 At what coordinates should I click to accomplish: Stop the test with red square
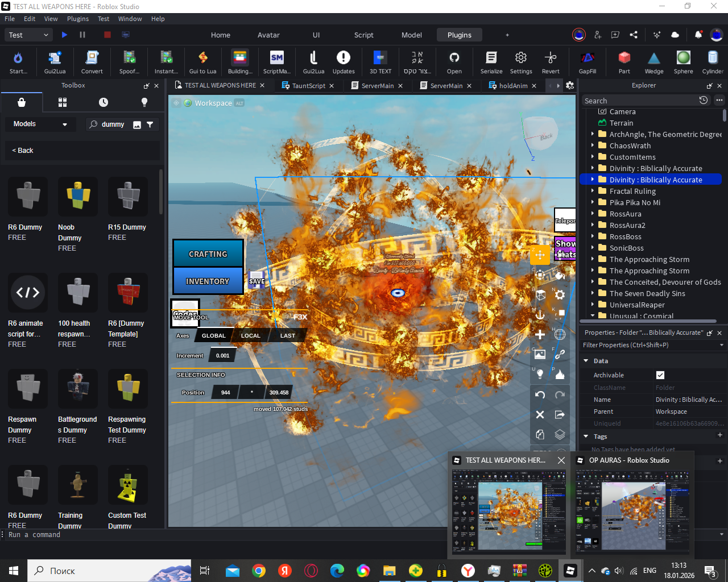(x=107, y=35)
